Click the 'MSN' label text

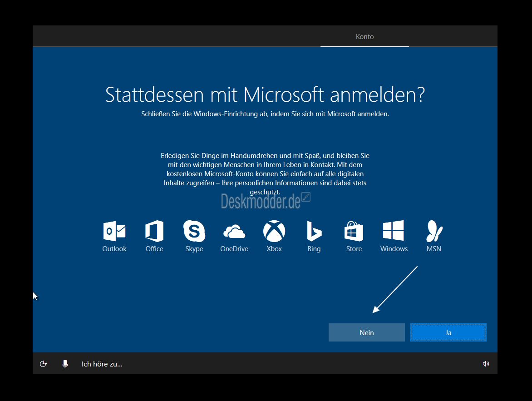pyautogui.click(x=434, y=248)
